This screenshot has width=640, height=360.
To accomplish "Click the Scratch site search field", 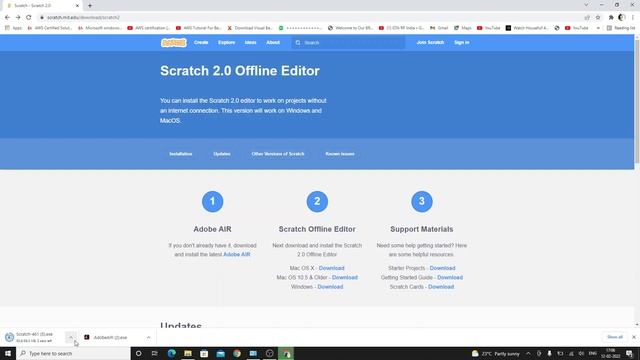I will click(x=348, y=42).
